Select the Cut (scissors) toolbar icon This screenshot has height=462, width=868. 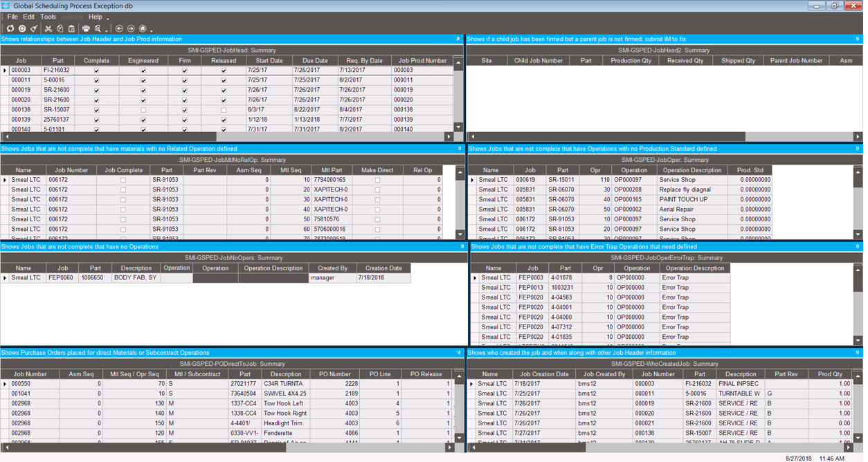coord(47,28)
